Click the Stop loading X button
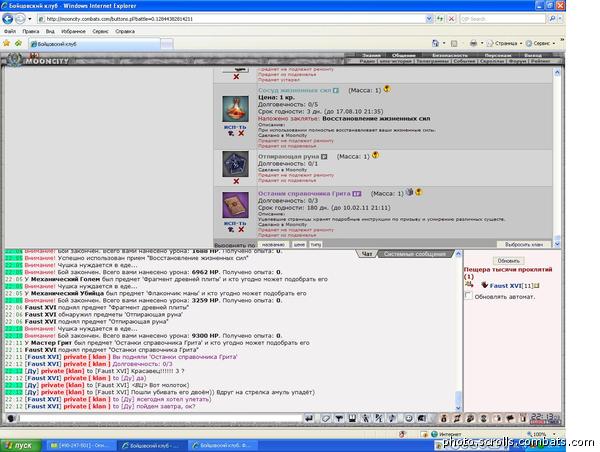Image resolution: width=600 pixels, height=452 pixels. (452, 19)
